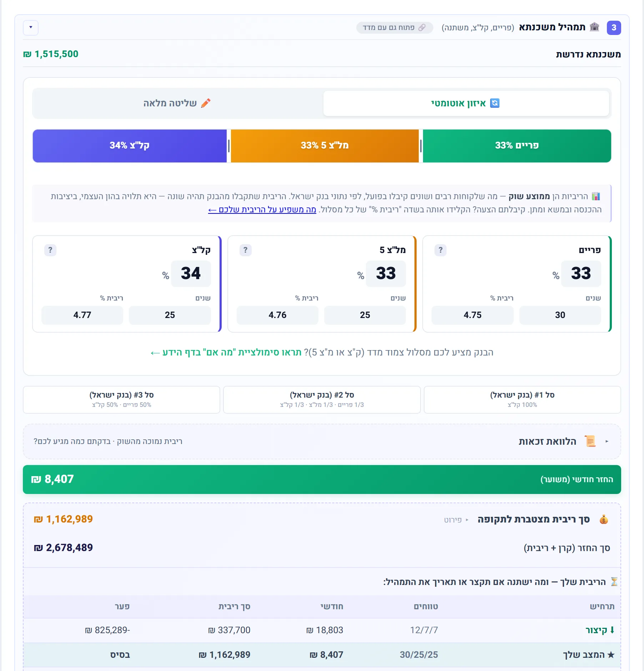The height and width of the screenshot is (671, 644).
Task: Open help for פריים track
Action: click(x=441, y=250)
